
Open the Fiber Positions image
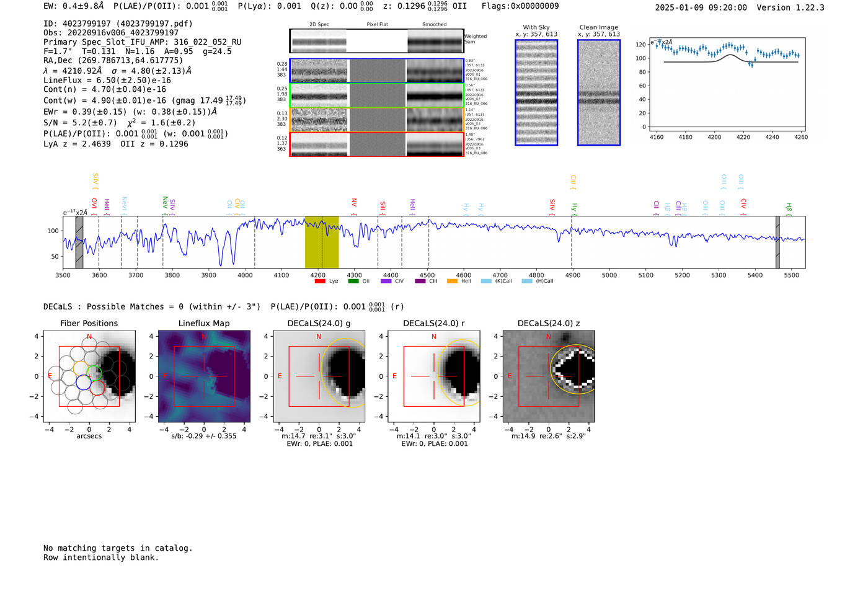click(89, 376)
